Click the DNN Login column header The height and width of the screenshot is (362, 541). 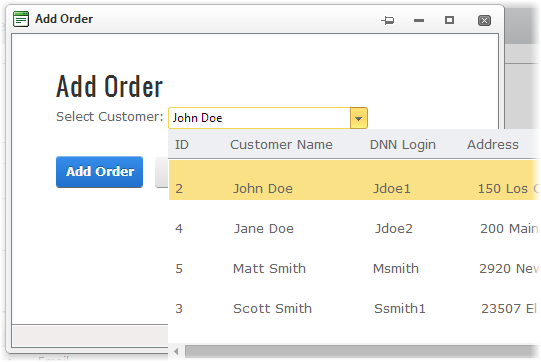(x=403, y=145)
